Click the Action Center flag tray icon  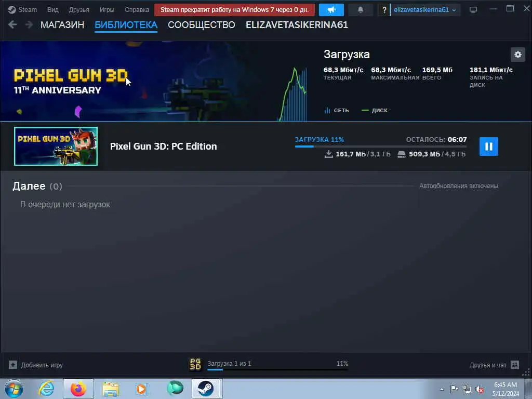(x=454, y=389)
